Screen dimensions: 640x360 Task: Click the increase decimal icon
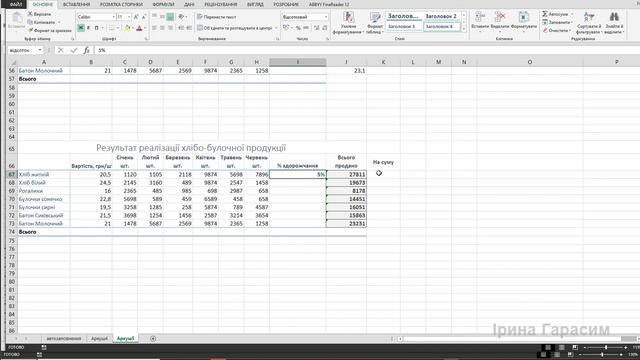(316, 28)
